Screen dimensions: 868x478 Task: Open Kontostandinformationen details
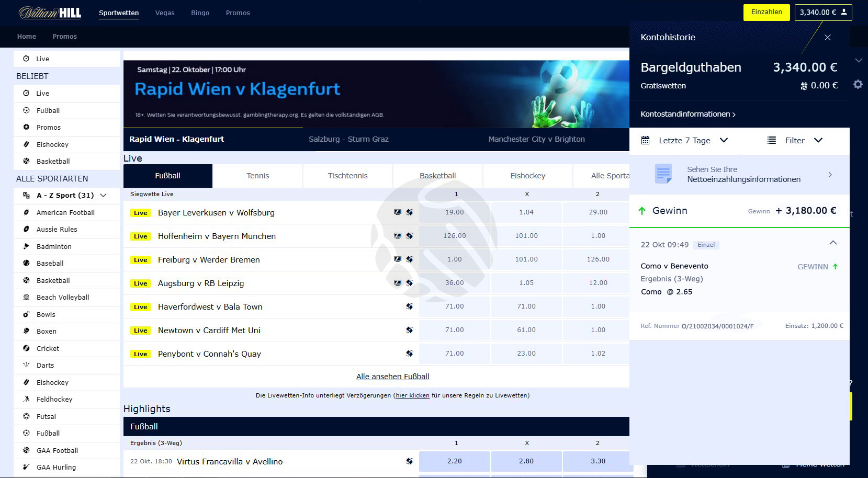pos(688,114)
